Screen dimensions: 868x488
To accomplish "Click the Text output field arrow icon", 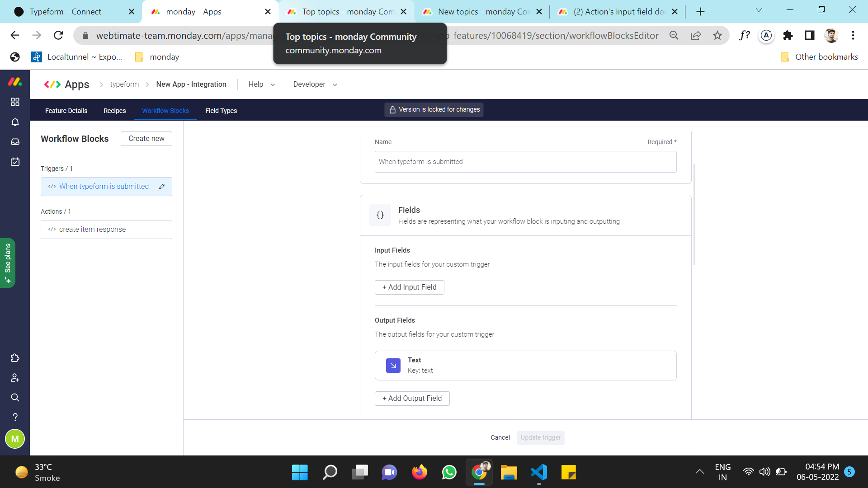I will coord(393,366).
